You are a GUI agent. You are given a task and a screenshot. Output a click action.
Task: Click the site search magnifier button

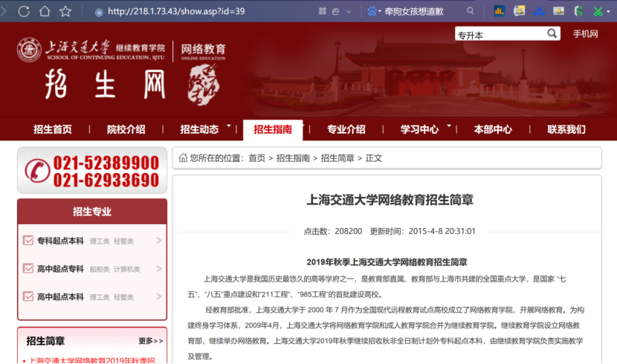[x=552, y=34]
